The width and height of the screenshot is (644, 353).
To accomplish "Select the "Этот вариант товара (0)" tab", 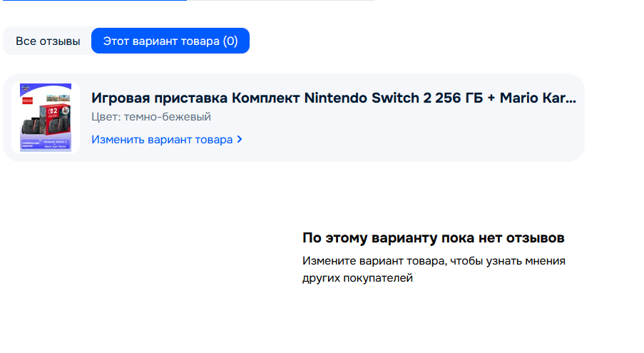I will 170,41.
